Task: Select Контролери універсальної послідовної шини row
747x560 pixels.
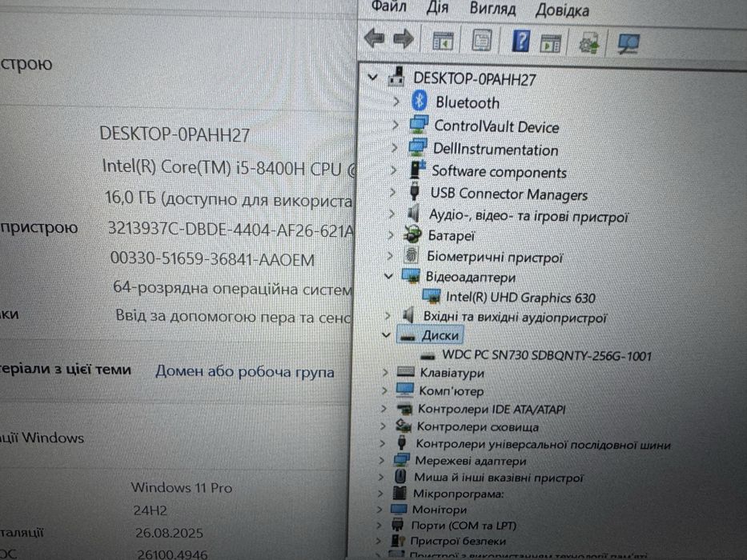Action: pos(543,444)
